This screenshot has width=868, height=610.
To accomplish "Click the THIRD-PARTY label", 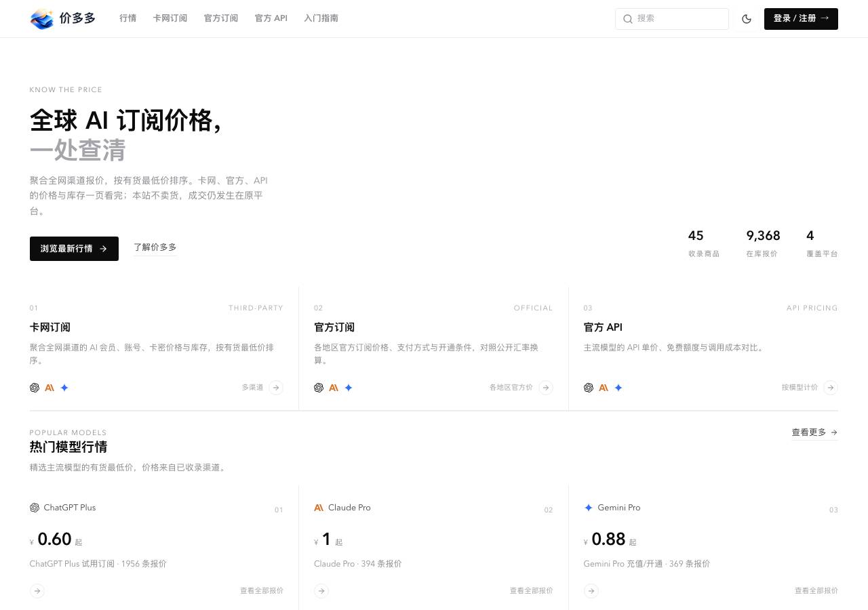I will click(256, 308).
